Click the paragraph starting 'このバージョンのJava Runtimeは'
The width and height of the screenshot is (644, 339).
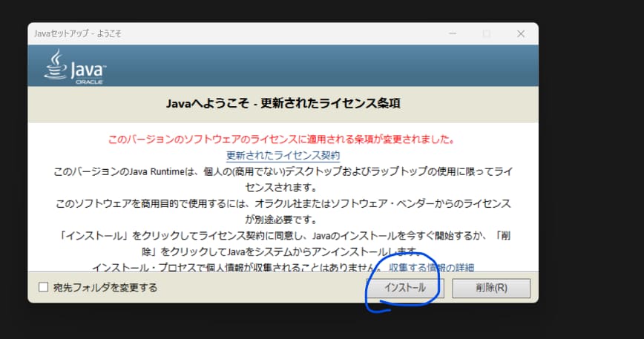283,179
